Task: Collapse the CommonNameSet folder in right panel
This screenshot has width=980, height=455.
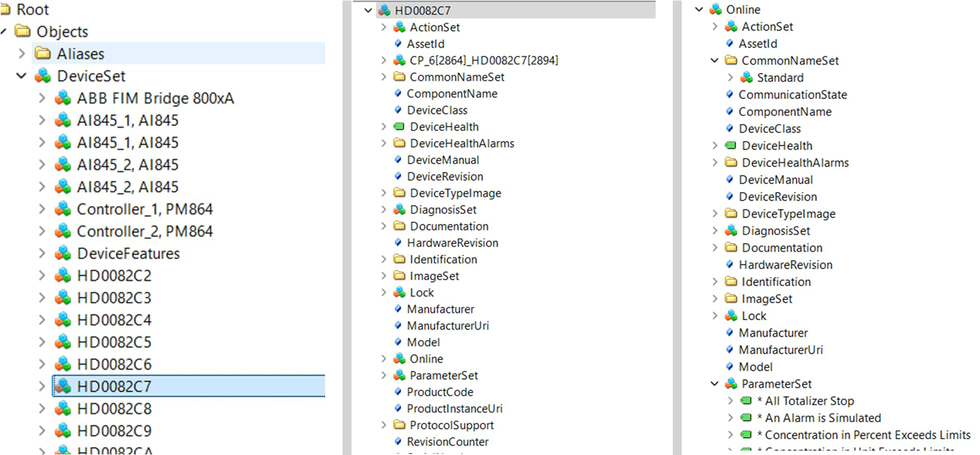Action: 714,61
